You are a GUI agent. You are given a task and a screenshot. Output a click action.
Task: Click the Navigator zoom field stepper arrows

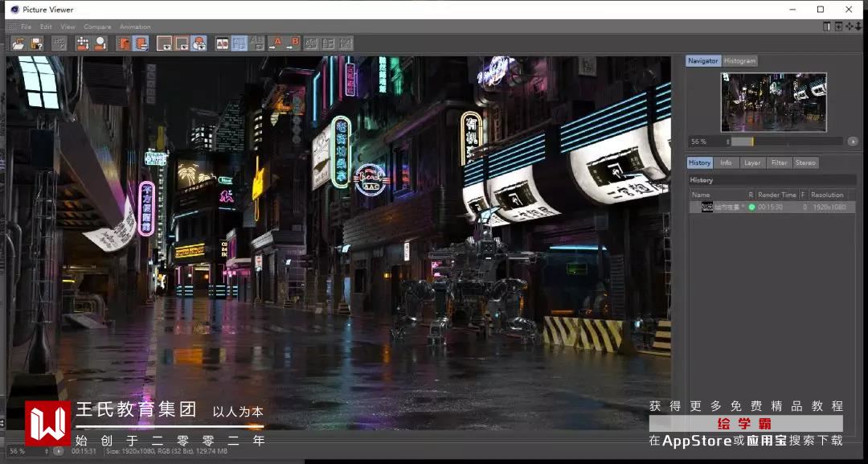[728, 142]
